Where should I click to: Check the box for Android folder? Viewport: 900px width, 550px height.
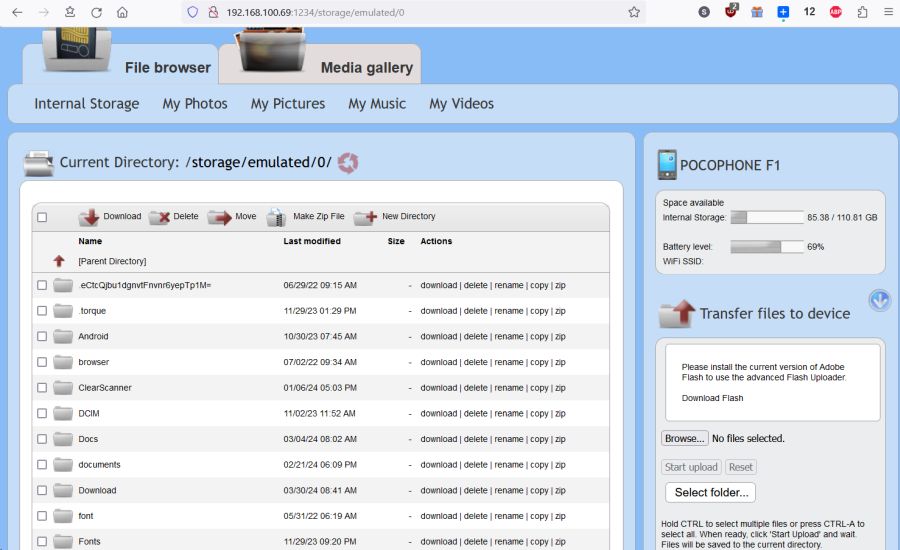(x=42, y=336)
